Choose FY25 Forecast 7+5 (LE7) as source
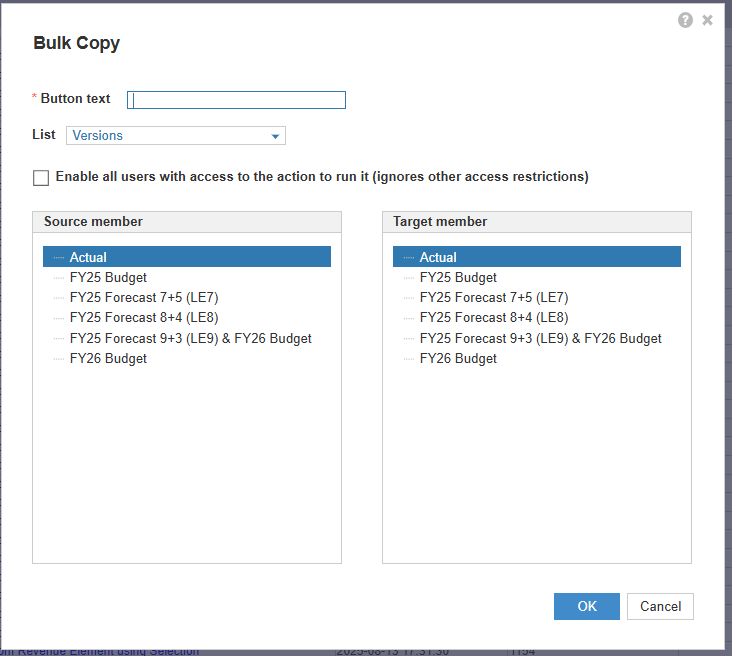The width and height of the screenshot is (732, 656). pyautogui.click(x=144, y=297)
